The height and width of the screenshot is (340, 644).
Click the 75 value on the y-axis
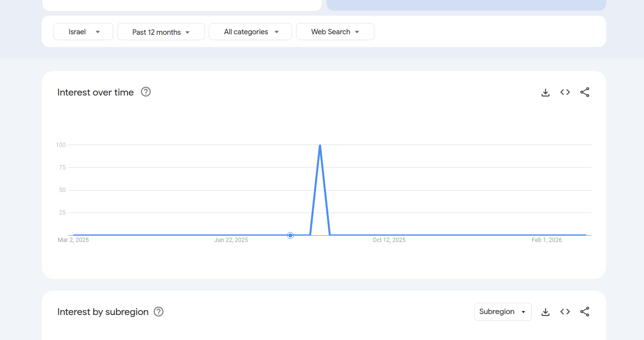point(62,168)
